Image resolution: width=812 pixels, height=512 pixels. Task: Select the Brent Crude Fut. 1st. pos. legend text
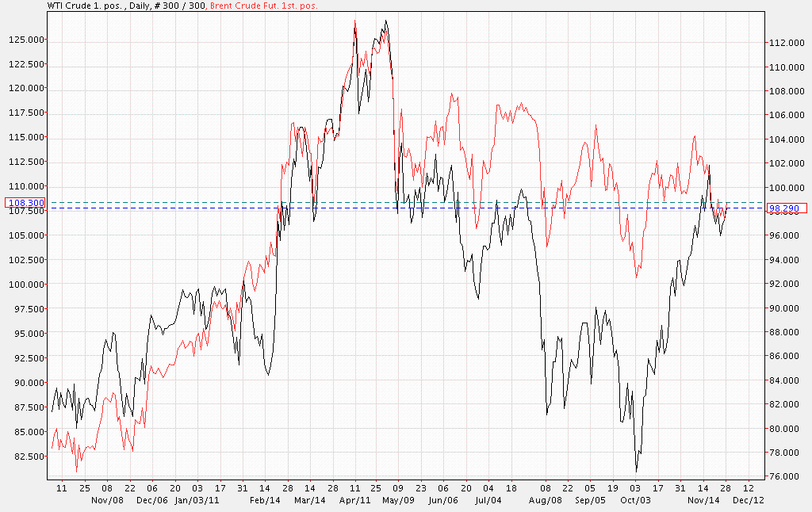pos(261,5)
